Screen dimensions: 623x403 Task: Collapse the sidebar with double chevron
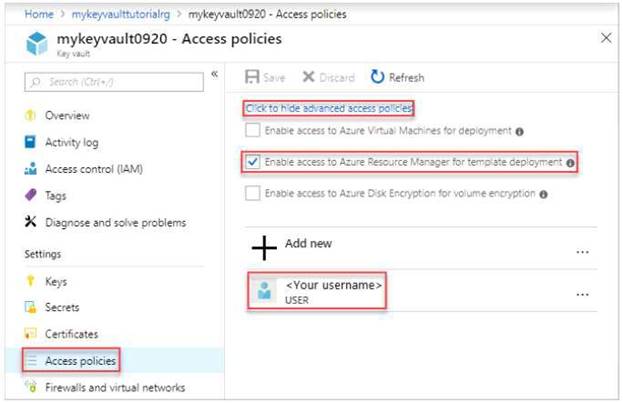pyautogui.click(x=215, y=74)
